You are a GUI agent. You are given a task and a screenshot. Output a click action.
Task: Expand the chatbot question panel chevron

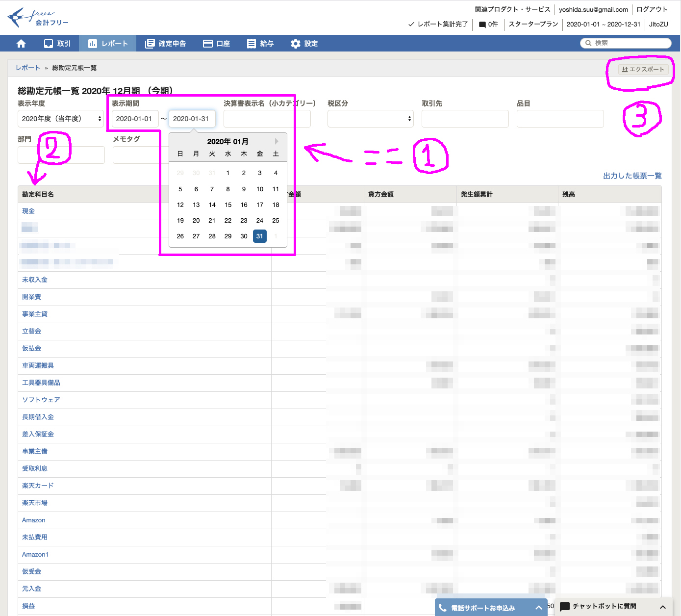coord(663,607)
